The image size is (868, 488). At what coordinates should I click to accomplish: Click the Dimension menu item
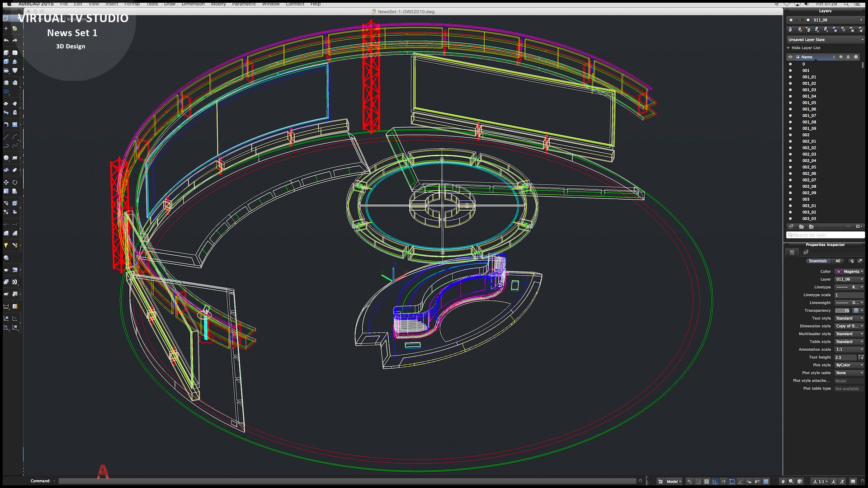pos(192,4)
